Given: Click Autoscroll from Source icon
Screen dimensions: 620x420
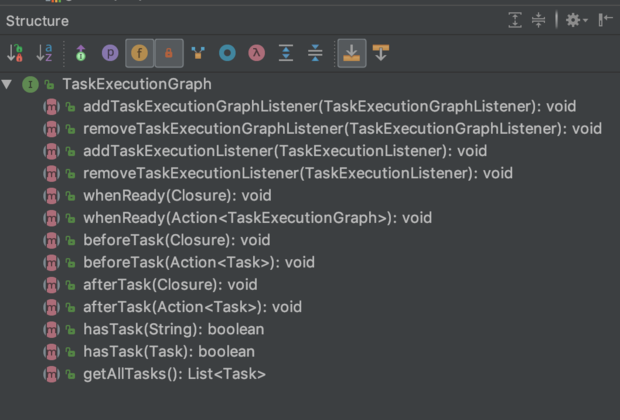Looking at the screenshot, I should [x=381, y=53].
